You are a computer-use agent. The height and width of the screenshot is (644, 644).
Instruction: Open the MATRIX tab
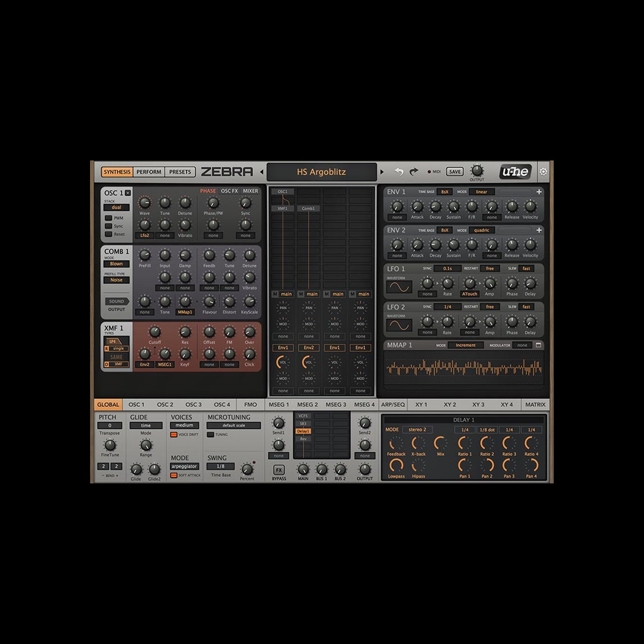coord(535,405)
